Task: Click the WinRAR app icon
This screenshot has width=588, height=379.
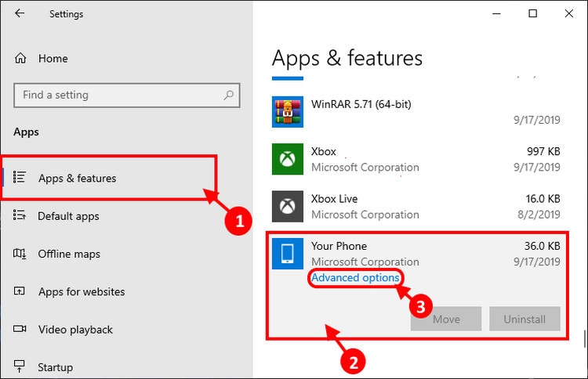Action: click(288, 112)
